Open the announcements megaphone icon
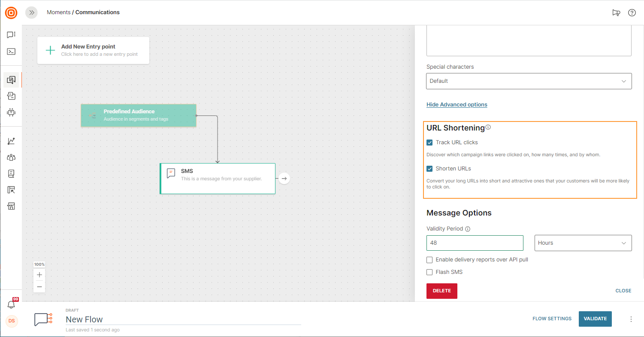Screen dimensions: 644x337 click(x=616, y=12)
